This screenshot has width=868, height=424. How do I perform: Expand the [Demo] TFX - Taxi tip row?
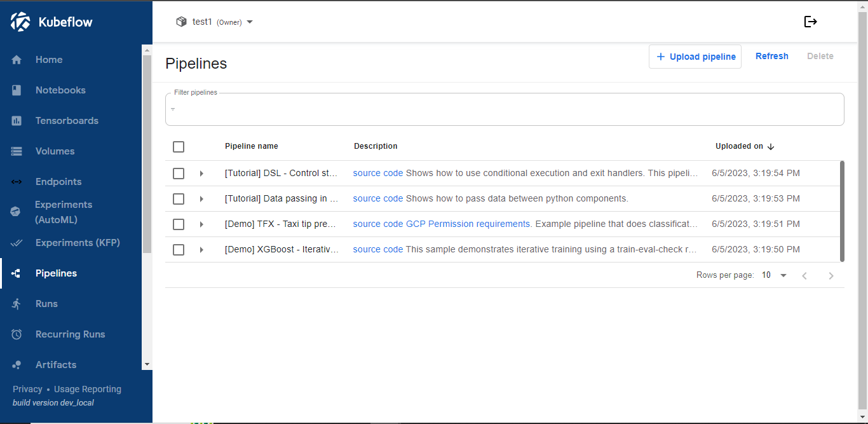(x=201, y=224)
